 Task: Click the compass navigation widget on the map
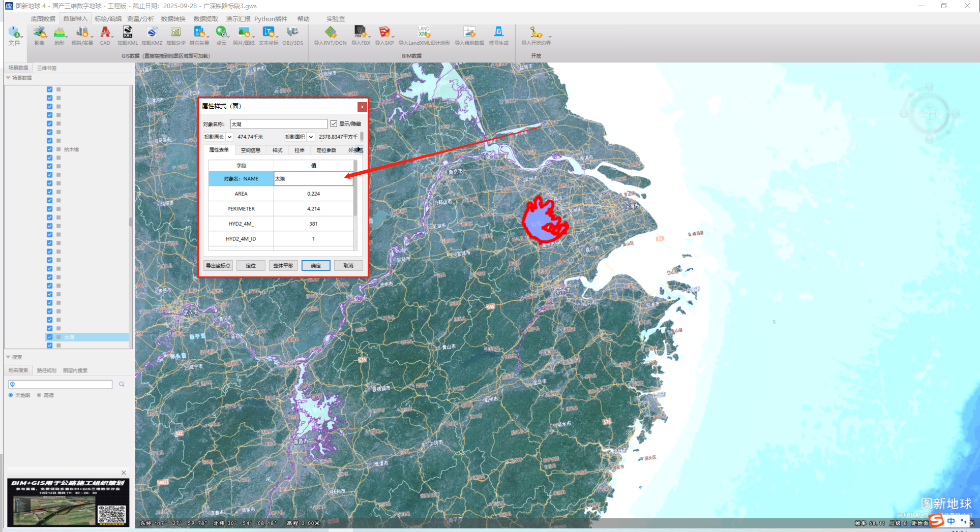[x=929, y=113]
